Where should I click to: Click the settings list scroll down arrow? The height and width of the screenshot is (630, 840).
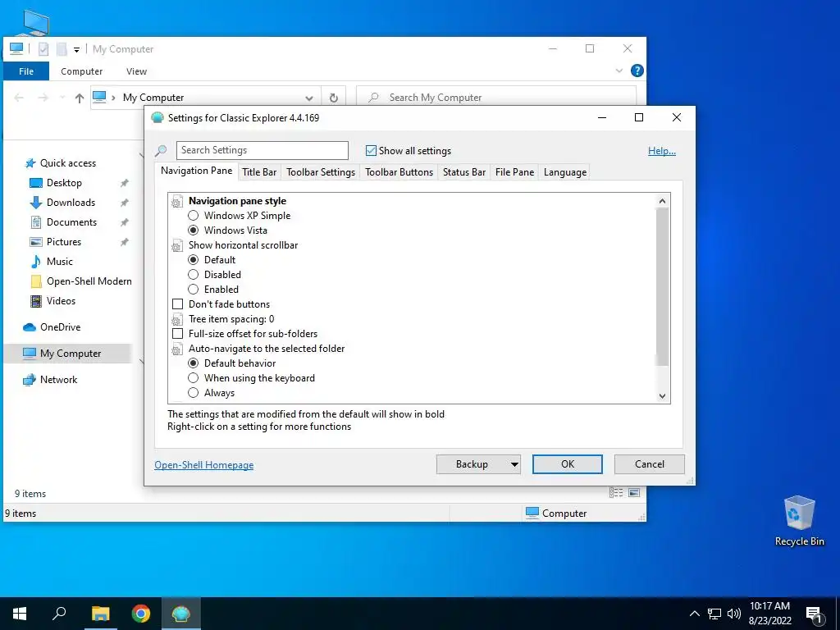pos(662,396)
